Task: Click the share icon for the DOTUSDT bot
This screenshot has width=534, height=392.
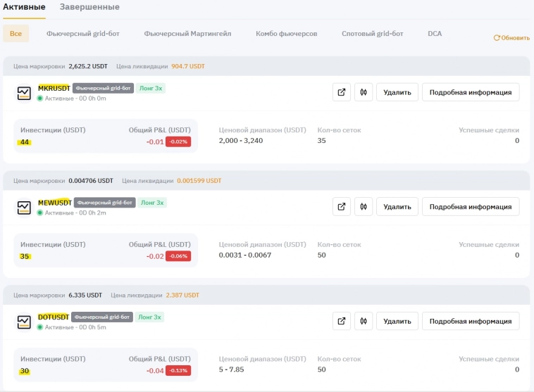Action: (x=342, y=322)
